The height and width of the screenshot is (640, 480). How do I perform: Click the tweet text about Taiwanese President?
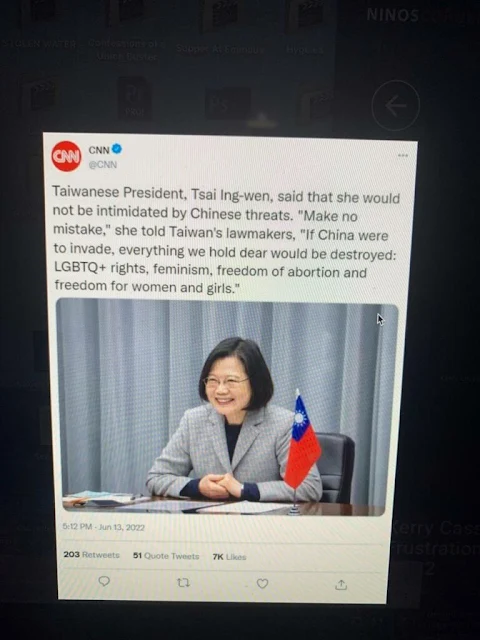coord(226,240)
